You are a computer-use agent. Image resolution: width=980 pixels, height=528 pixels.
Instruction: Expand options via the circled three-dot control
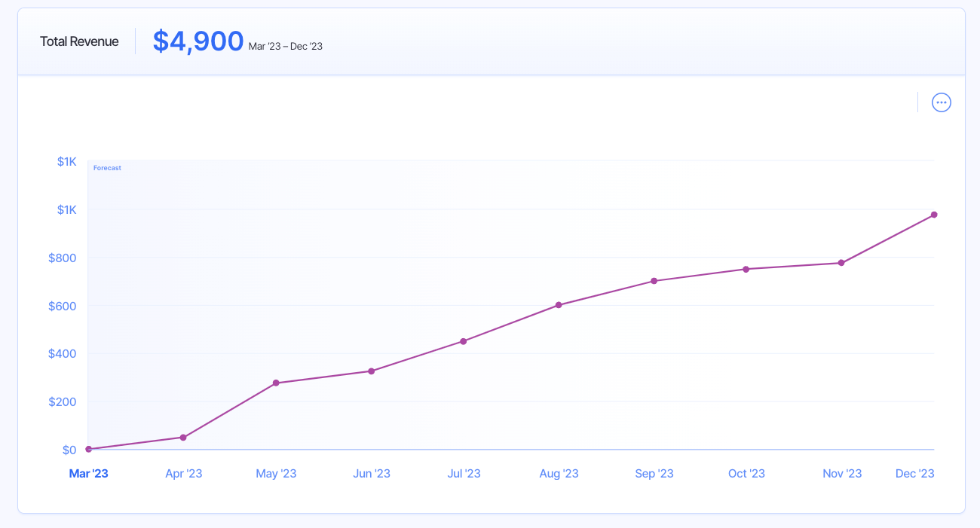tap(941, 102)
